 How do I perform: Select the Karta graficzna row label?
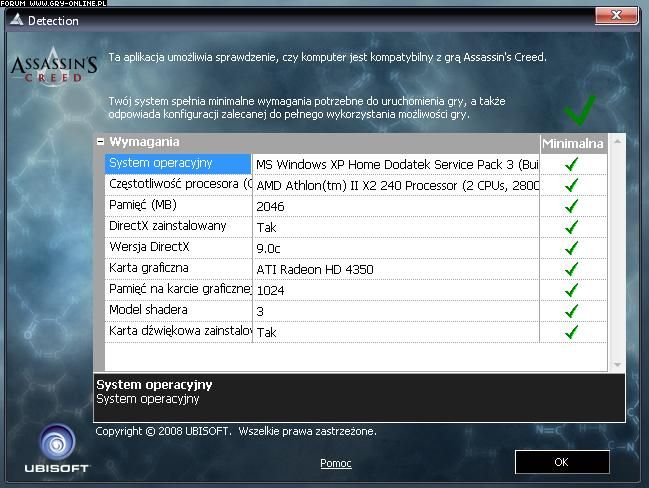178,268
